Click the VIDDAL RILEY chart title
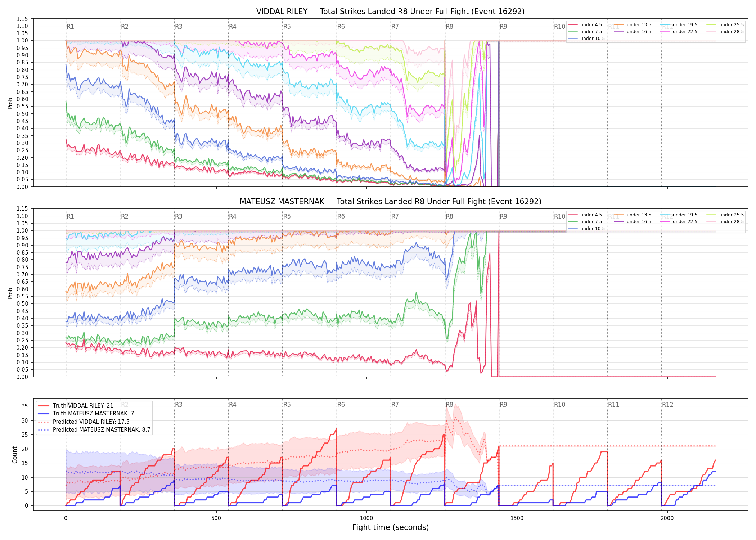Screen dimensions: 756x540 pos(390,12)
